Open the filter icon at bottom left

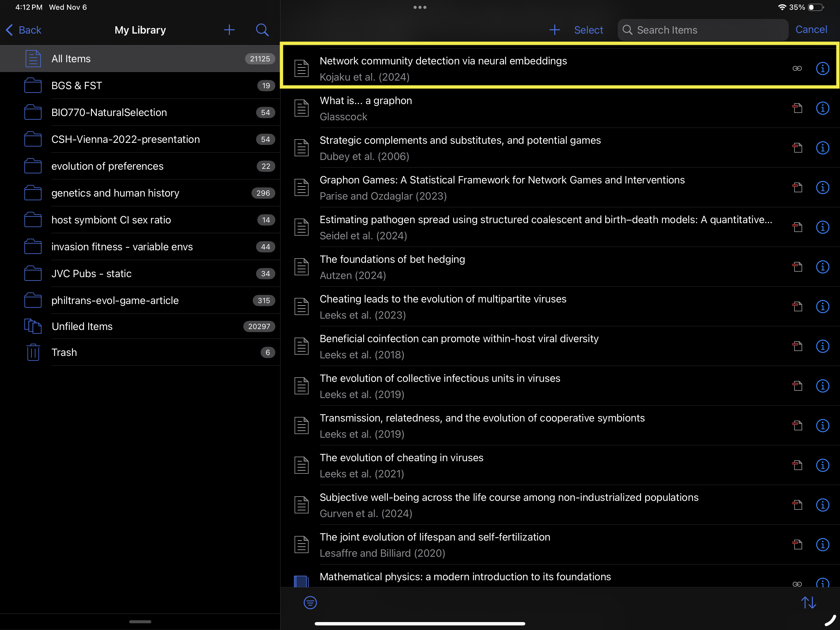pos(310,602)
